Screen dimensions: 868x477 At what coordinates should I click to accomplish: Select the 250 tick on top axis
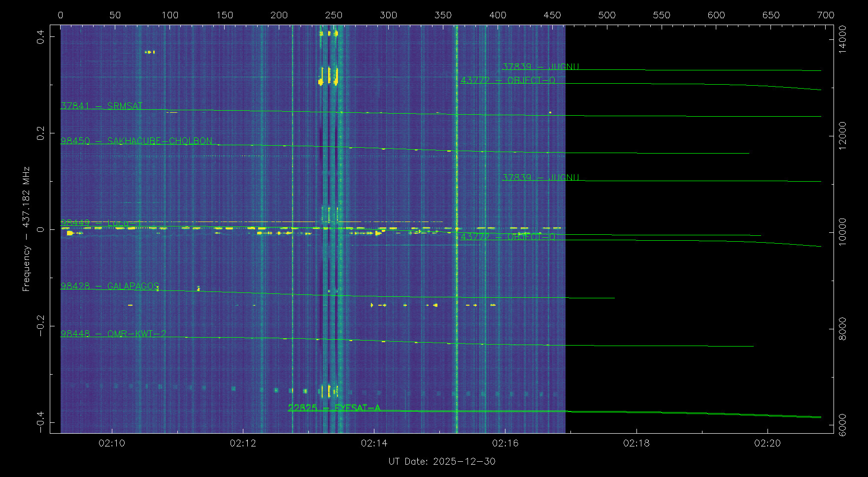point(334,15)
